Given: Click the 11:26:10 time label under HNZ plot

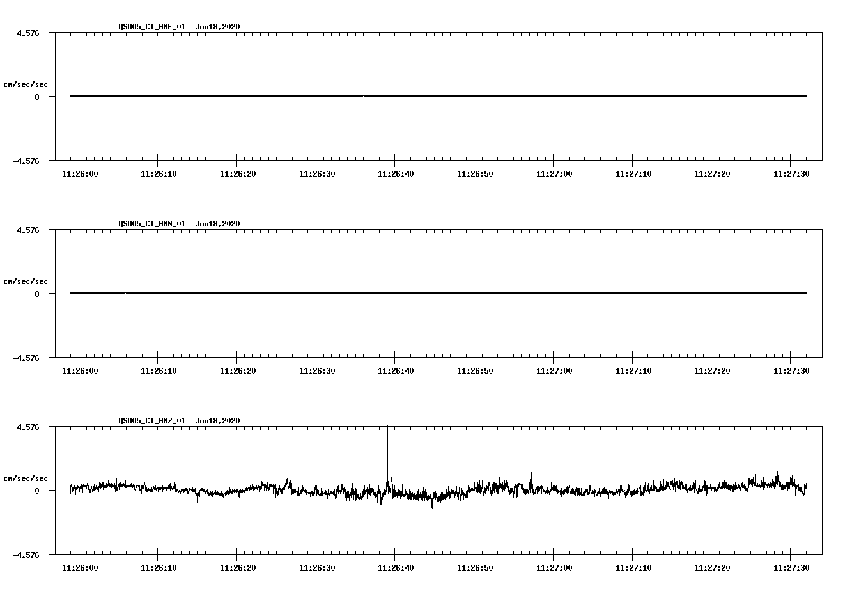Looking at the screenshot, I should (x=159, y=567).
